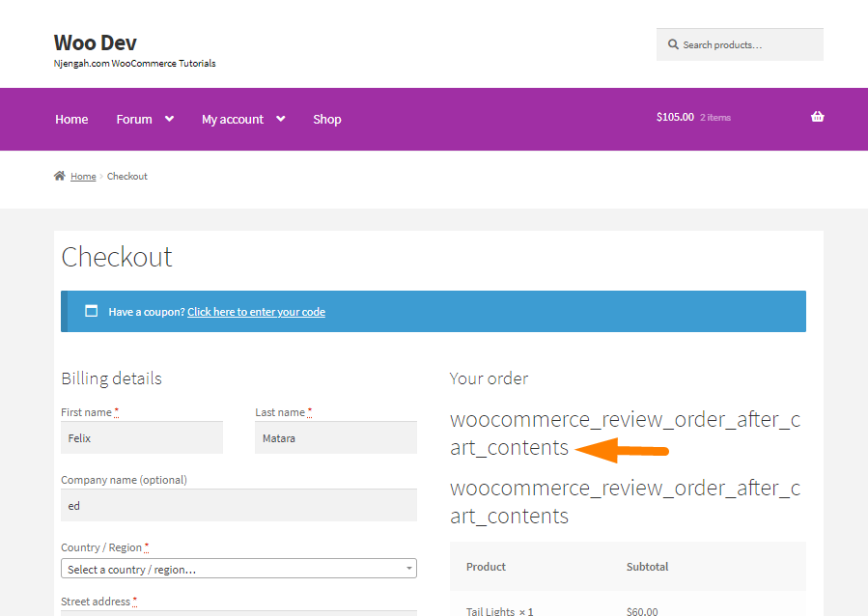Expand the Forum menu chevron

tap(169, 119)
